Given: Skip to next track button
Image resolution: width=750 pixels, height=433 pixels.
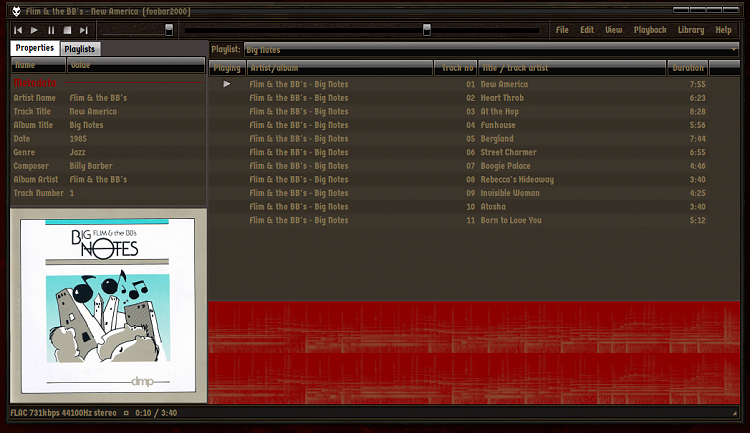Looking at the screenshot, I should point(84,30).
